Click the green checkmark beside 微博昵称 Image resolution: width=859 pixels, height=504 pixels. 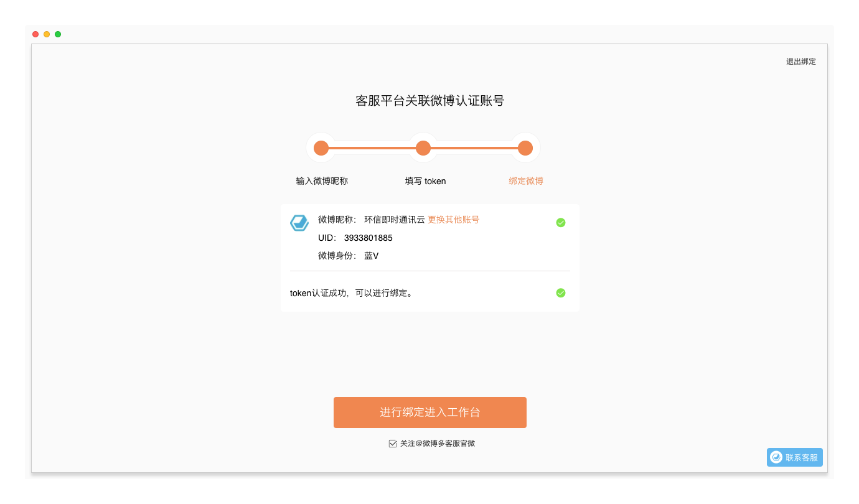tap(561, 223)
